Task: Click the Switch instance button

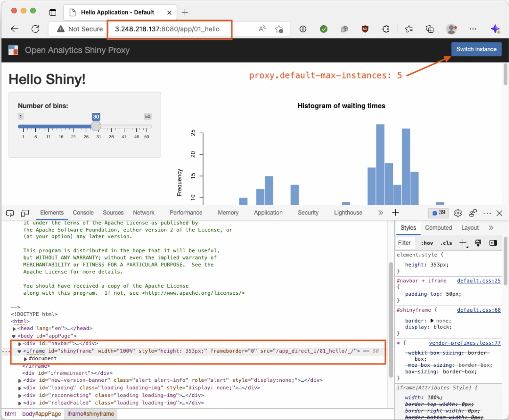Action: 476,49
